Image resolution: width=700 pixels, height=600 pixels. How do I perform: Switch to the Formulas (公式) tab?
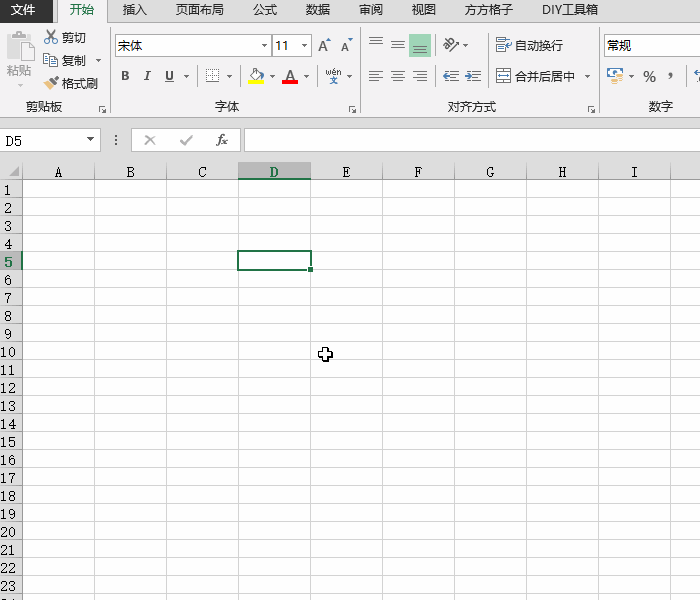coord(265,10)
